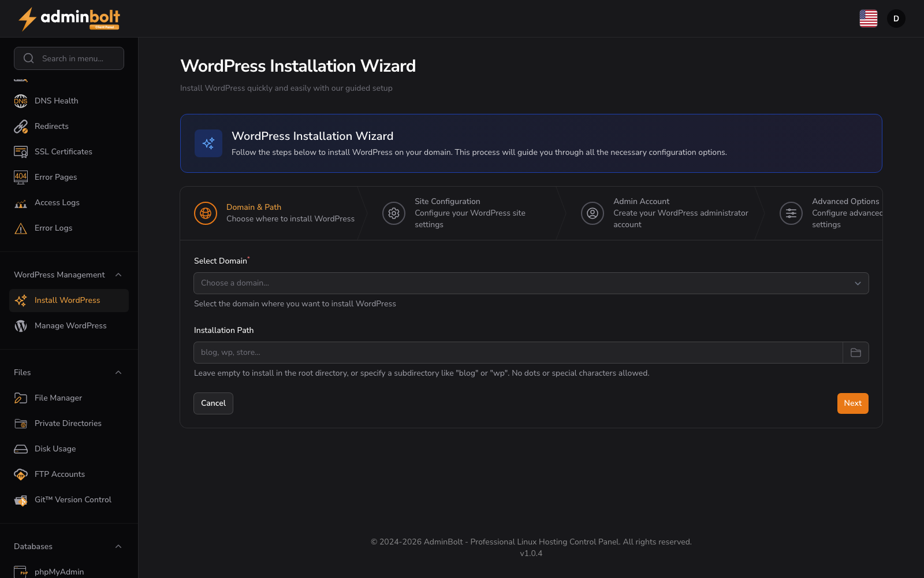Click the 'Installation Path' label
This screenshot has width=924, height=578.
point(223,330)
